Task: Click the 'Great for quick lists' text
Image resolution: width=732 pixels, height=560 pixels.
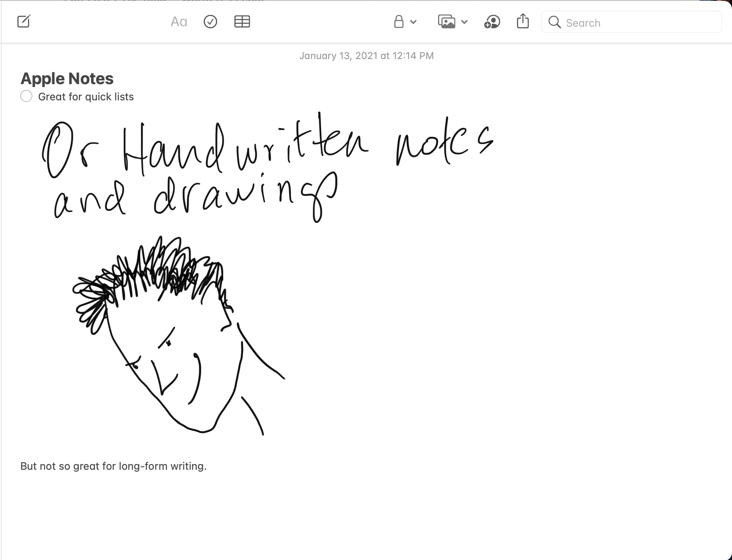Action: click(x=86, y=97)
